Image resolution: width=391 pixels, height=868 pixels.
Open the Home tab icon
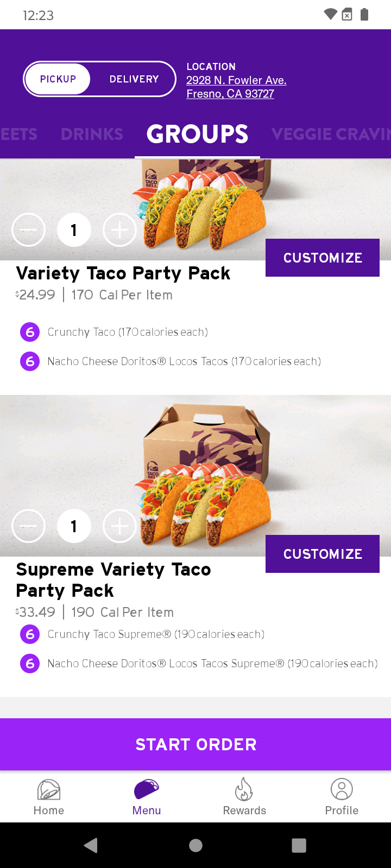49,790
